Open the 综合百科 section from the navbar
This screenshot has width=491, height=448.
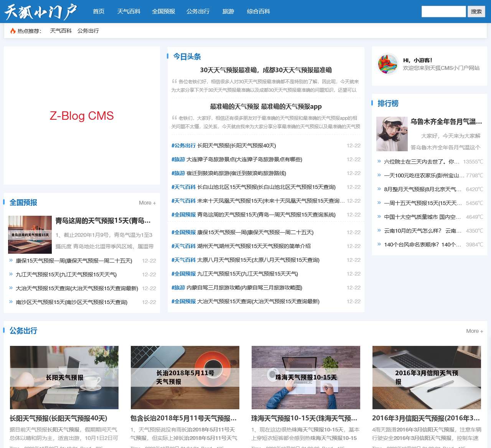258,12
